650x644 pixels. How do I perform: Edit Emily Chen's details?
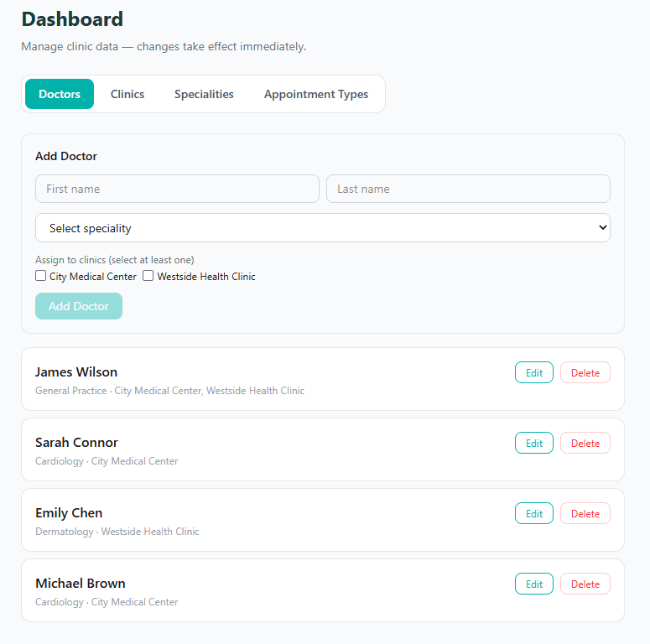(534, 513)
